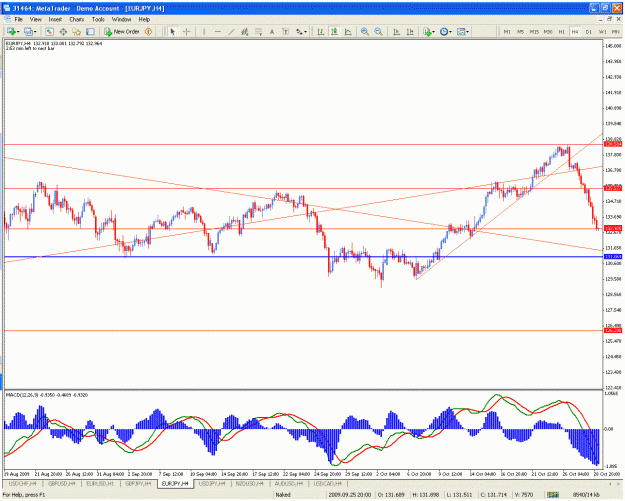Expand the Arrows objects dropdown arrow
The width and height of the screenshot is (625, 501).
click(306, 31)
